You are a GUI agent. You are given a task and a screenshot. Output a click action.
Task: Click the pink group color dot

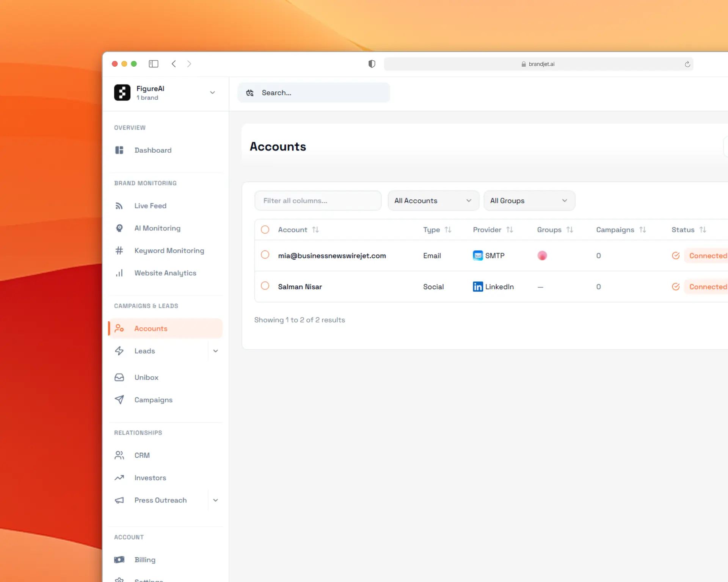(542, 255)
